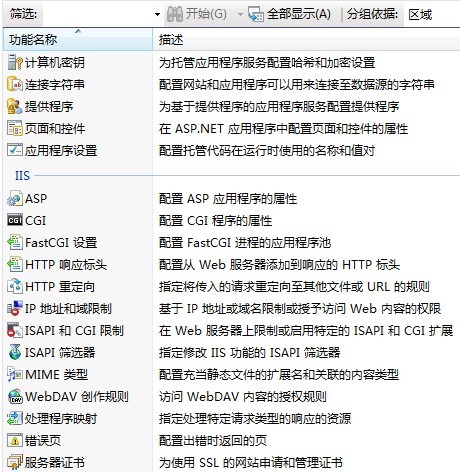This screenshot has width=460, height=472.
Task: Click description 访问 WebDAV 内容的授权规则
Action: pos(242,397)
